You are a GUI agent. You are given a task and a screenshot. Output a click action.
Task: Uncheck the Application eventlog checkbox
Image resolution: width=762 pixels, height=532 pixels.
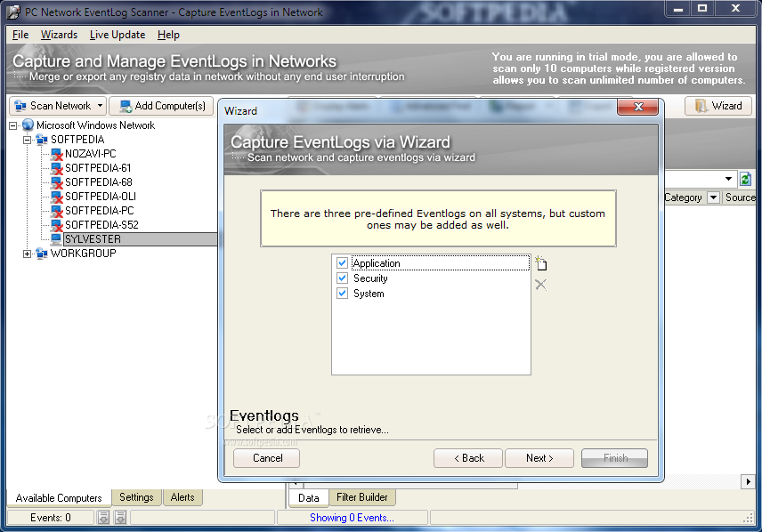(x=342, y=262)
